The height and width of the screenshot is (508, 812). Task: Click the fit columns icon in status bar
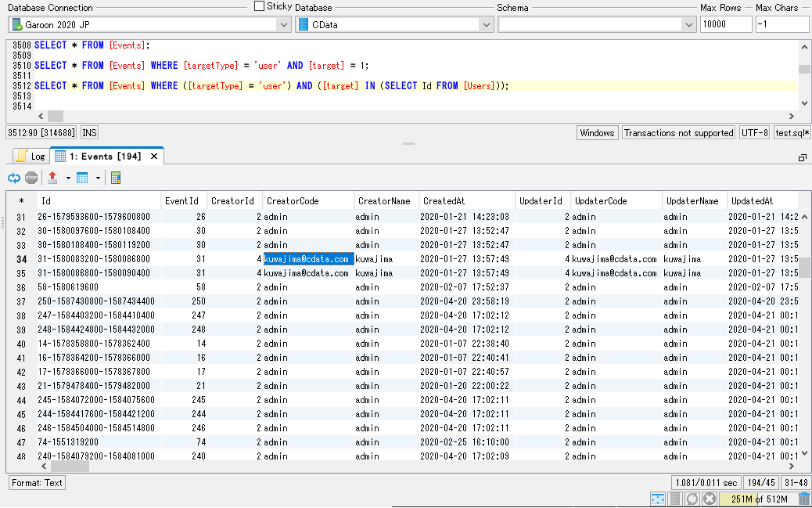pos(657,499)
